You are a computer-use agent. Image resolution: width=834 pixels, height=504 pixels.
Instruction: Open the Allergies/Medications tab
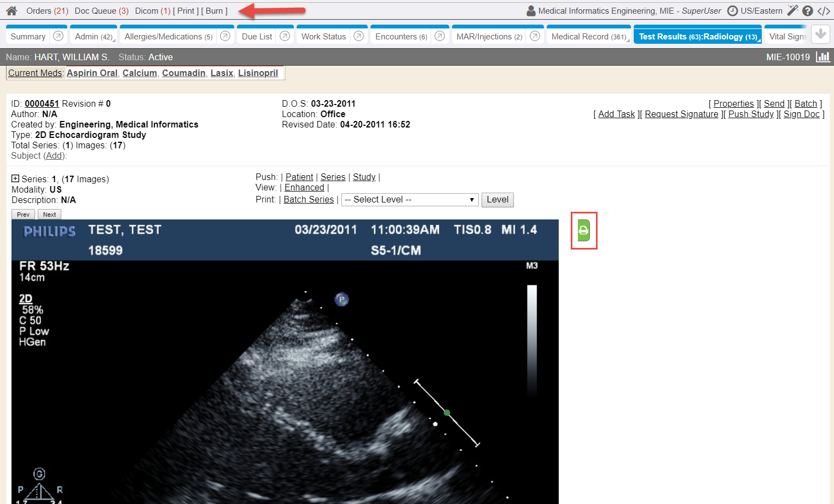[168, 37]
